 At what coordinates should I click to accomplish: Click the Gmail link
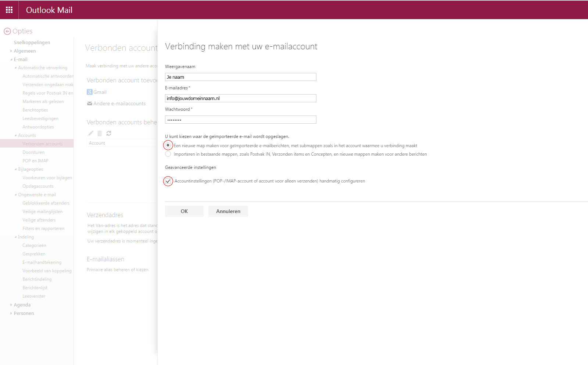point(100,92)
